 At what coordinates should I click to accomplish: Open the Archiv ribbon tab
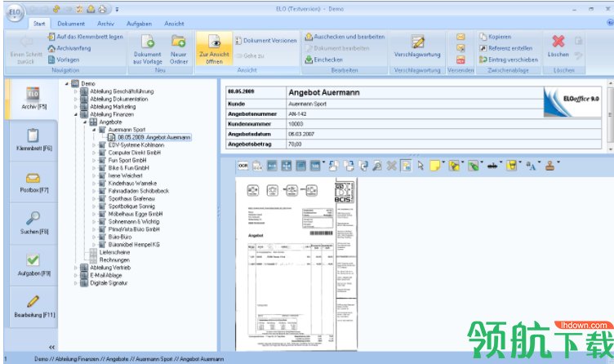pyautogui.click(x=105, y=24)
